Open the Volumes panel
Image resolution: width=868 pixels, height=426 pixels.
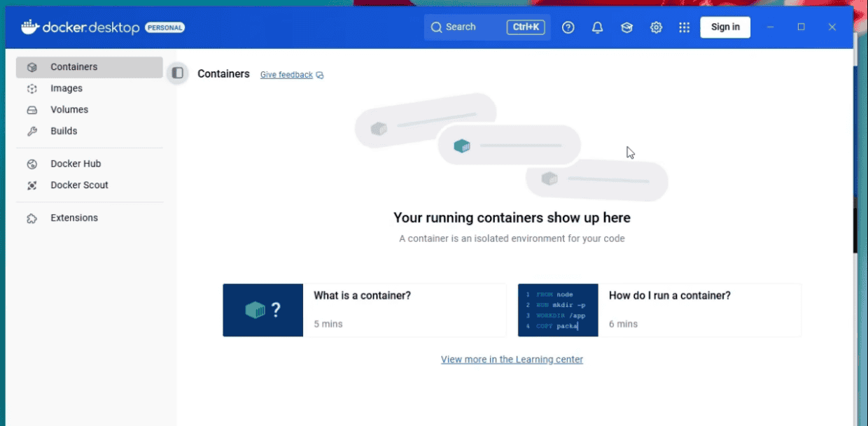coord(69,109)
